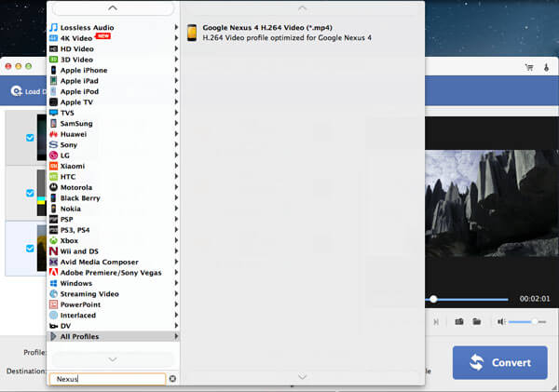Click the Adobe Premiere/Sony Vegas icon
This screenshot has height=392, width=559.
(x=53, y=273)
